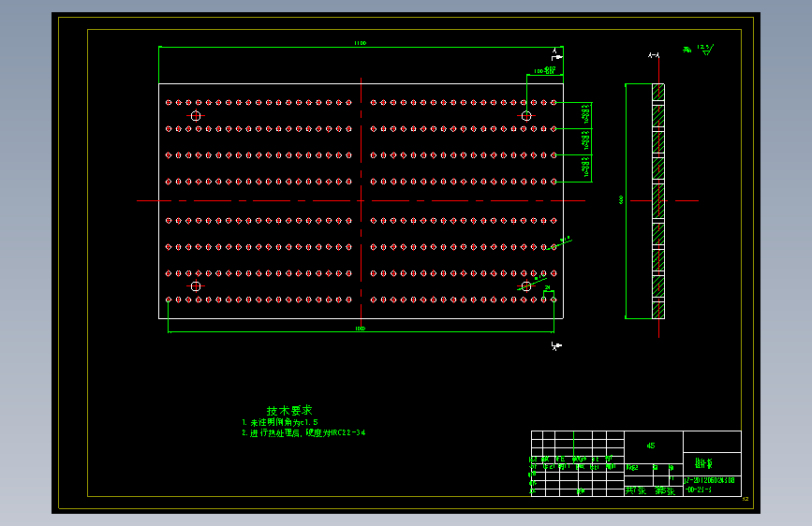
Task: Click the bottom-left large locating hole
Action: [196, 285]
